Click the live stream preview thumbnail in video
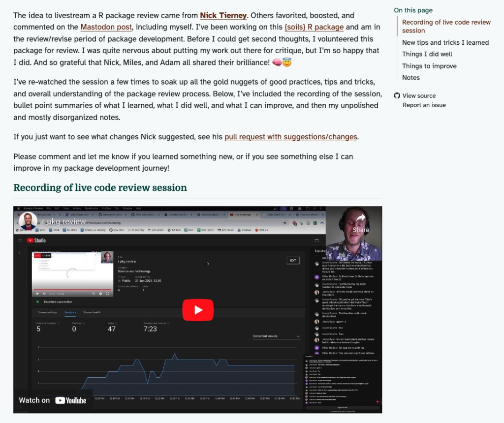 73,274
